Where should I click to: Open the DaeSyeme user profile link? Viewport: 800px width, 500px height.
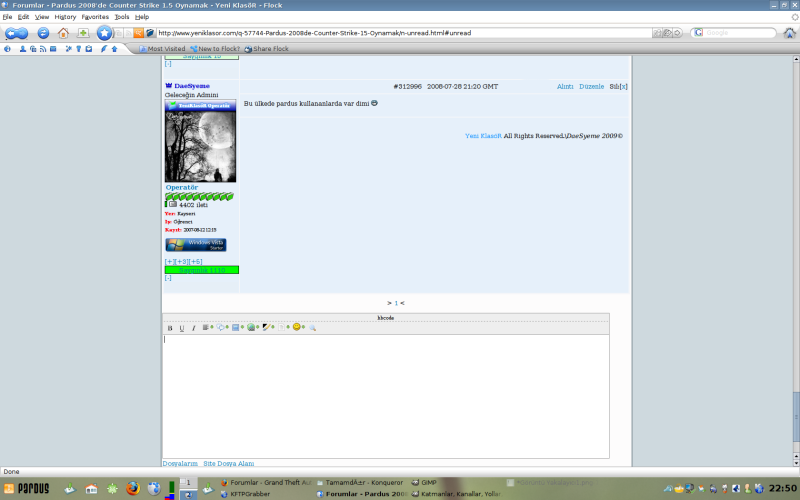point(185,87)
